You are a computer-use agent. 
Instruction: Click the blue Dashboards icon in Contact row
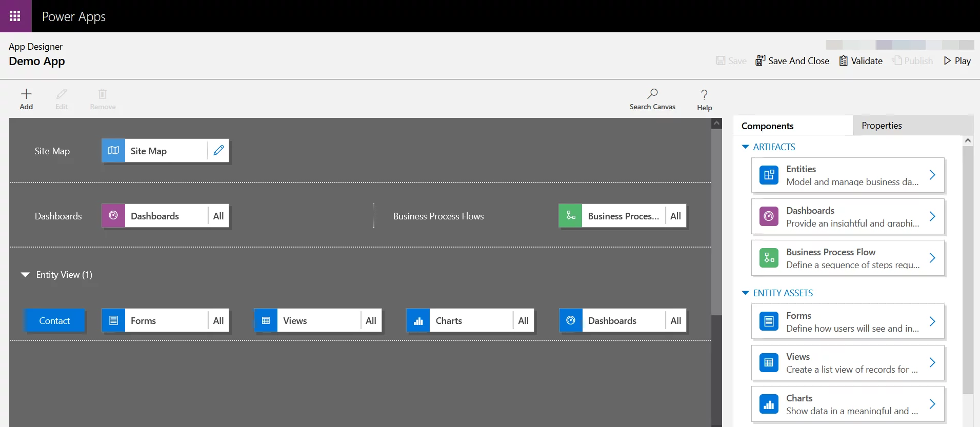click(571, 320)
